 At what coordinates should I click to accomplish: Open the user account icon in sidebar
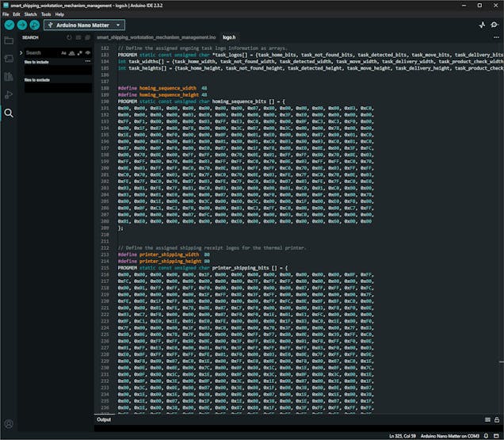(x=9, y=424)
